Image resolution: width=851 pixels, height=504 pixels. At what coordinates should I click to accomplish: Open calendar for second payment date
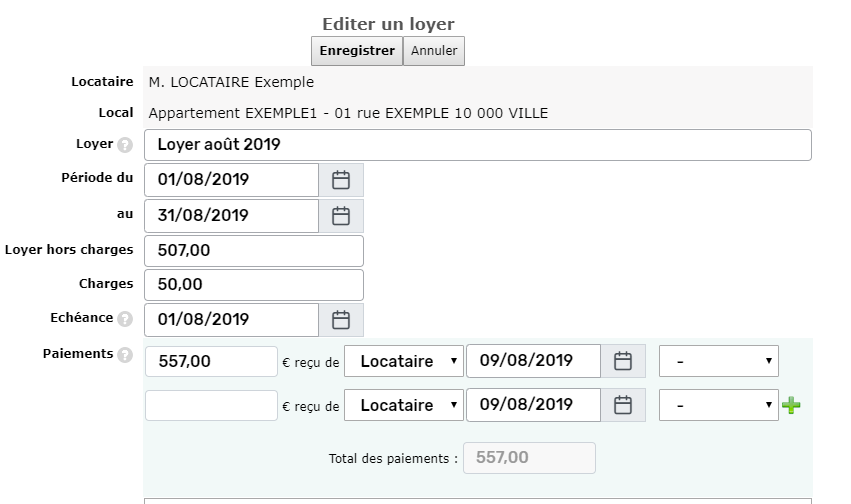(x=623, y=405)
